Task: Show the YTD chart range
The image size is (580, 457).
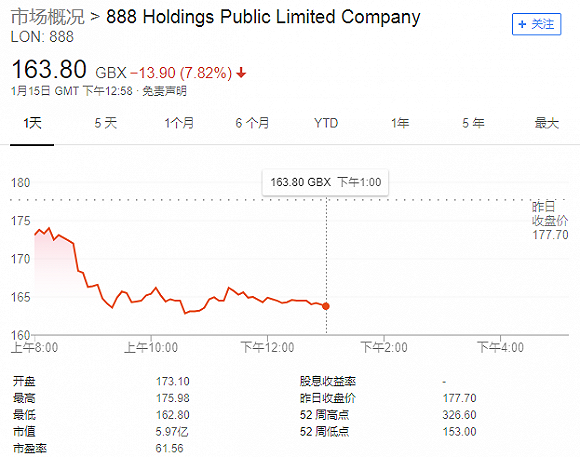Action: pos(326,123)
